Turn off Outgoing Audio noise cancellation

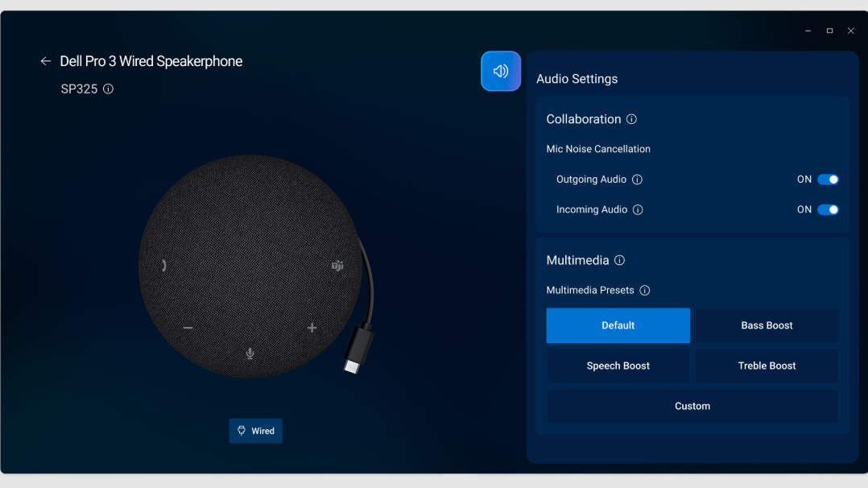[x=828, y=180]
